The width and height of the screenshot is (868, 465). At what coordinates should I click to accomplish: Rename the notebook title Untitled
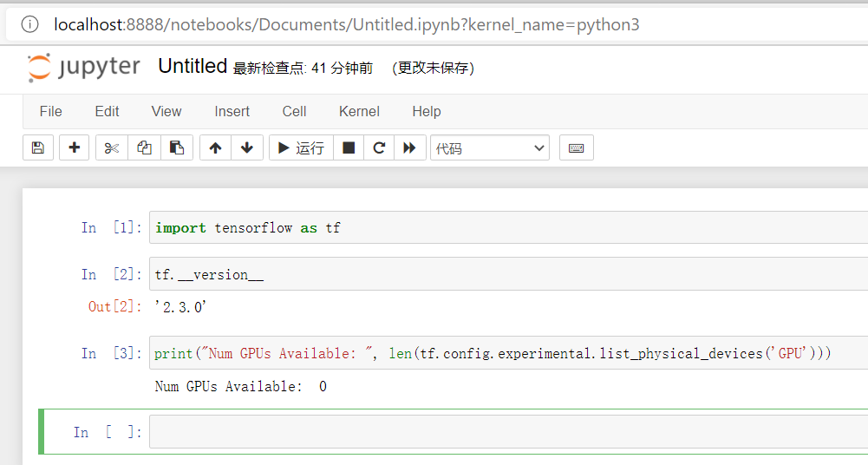[193, 66]
